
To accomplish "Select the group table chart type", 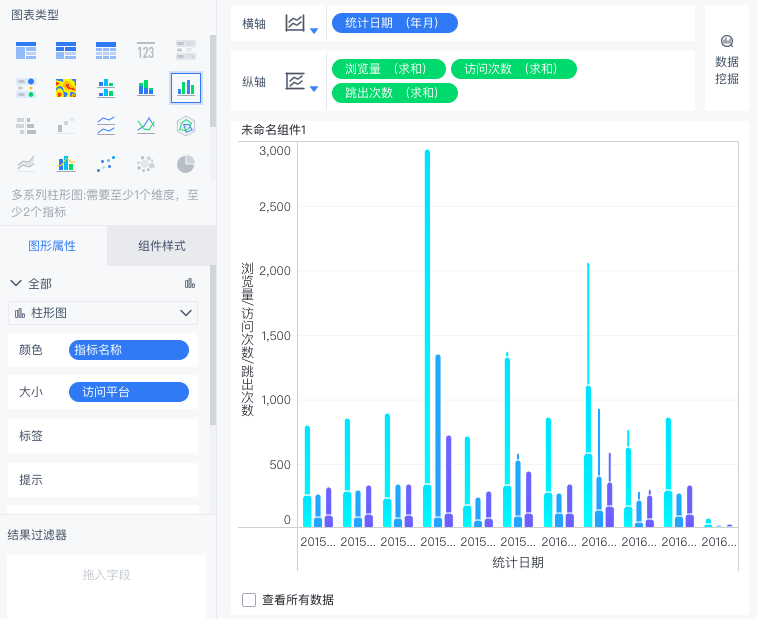I will coord(26,50).
